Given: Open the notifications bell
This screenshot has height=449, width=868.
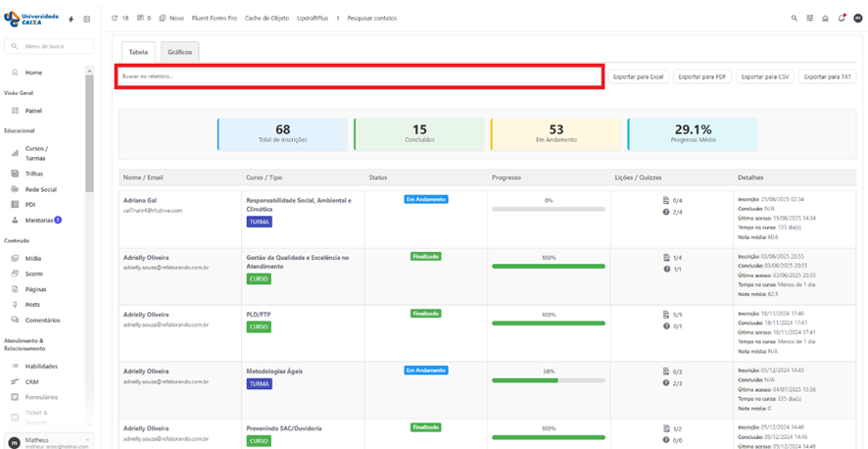Looking at the screenshot, I should point(841,18).
